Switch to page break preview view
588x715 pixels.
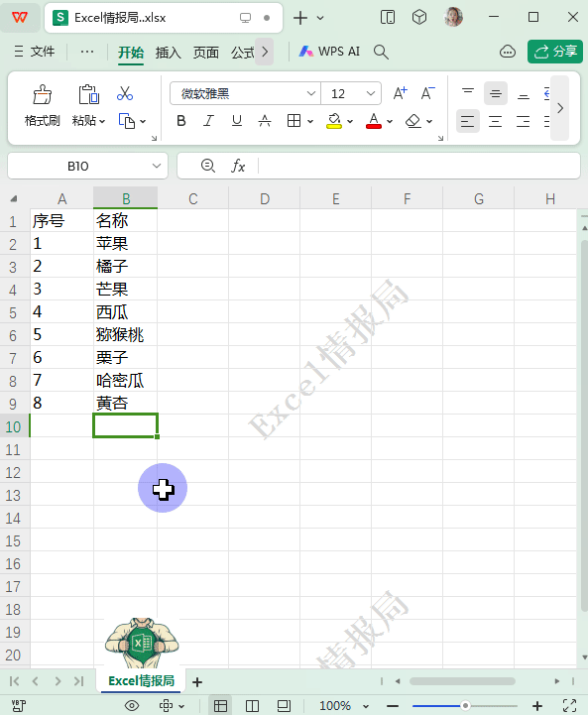(252, 705)
